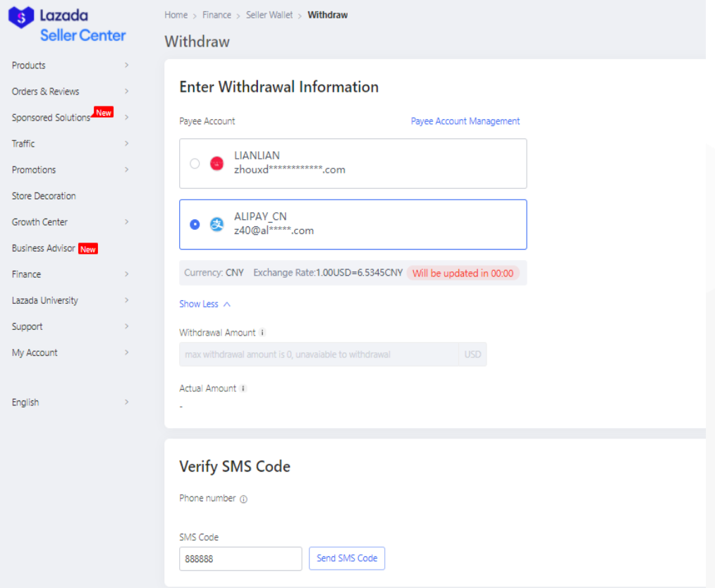
Task: Open Store Decoration menu item
Action: [x=44, y=196]
